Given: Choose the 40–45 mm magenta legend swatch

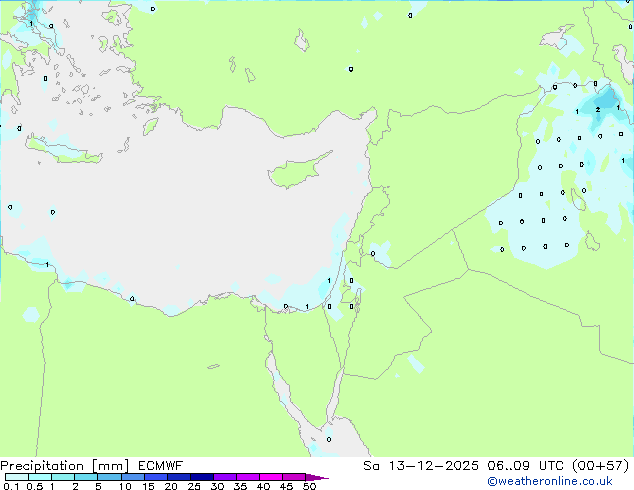Looking at the screenshot, I should 271,477.
